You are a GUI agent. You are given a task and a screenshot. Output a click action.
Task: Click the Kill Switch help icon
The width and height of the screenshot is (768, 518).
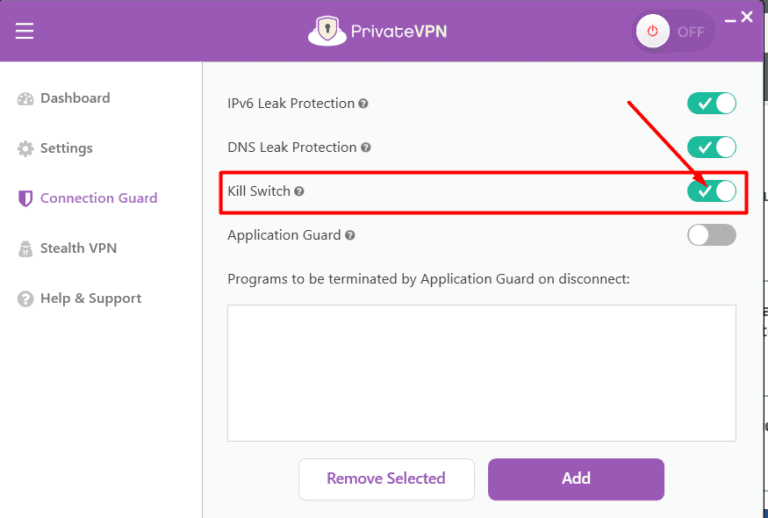click(299, 192)
